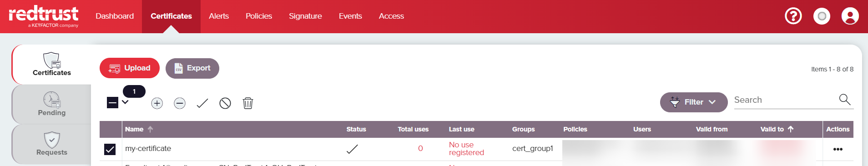The width and height of the screenshot is (868, 166).
Task: Click the Total uses column header
Action: (413, 129)
